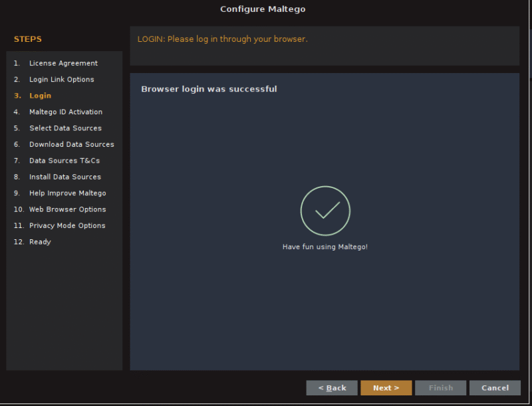Open Maltego ID Activation step
This screenshot has width=532, height=406.
pyautogui.click(x=66, y=112)
